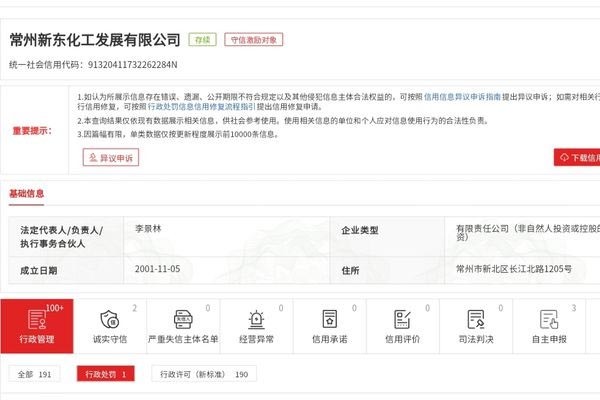The width and height of the screenshot is (600, 400).
Task: Click the red 下载信用 download button
Action: point(577,157)
